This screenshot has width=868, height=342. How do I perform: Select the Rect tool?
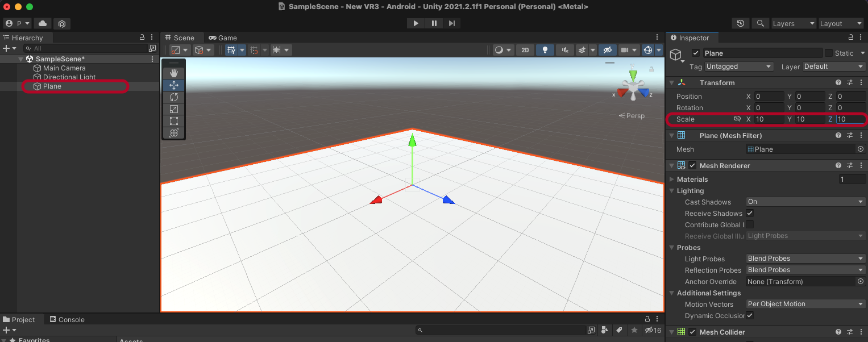pyautogui.click(x=174, y=120)
